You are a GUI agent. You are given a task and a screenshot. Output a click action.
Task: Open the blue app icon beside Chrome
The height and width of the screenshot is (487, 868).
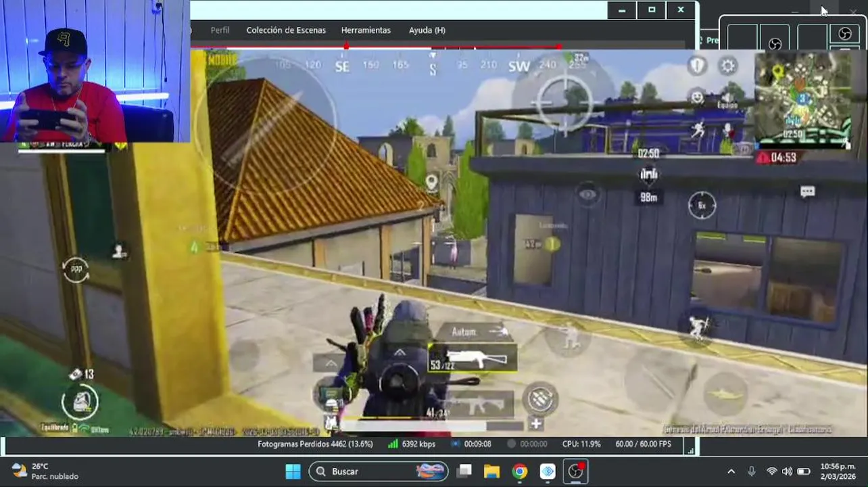548,471
